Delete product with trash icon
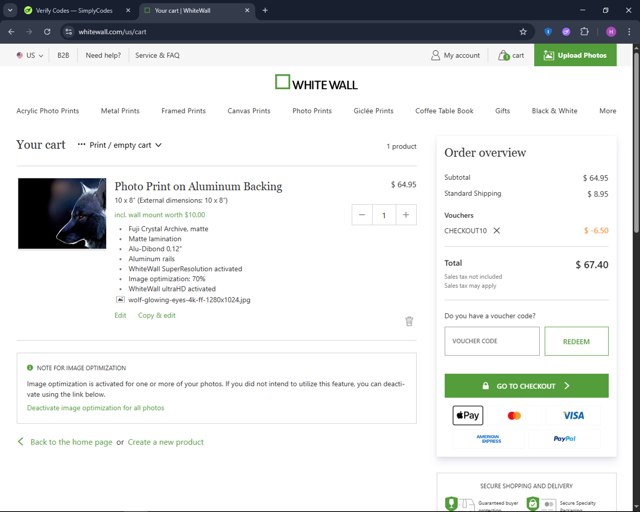This screenshot has width=640, height=512. coord(409,321)
